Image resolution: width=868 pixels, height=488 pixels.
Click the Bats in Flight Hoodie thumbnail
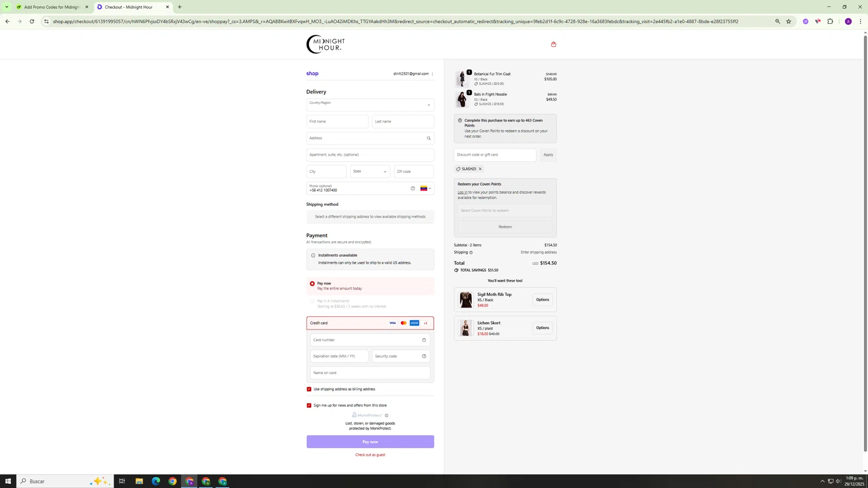[462, 99]
